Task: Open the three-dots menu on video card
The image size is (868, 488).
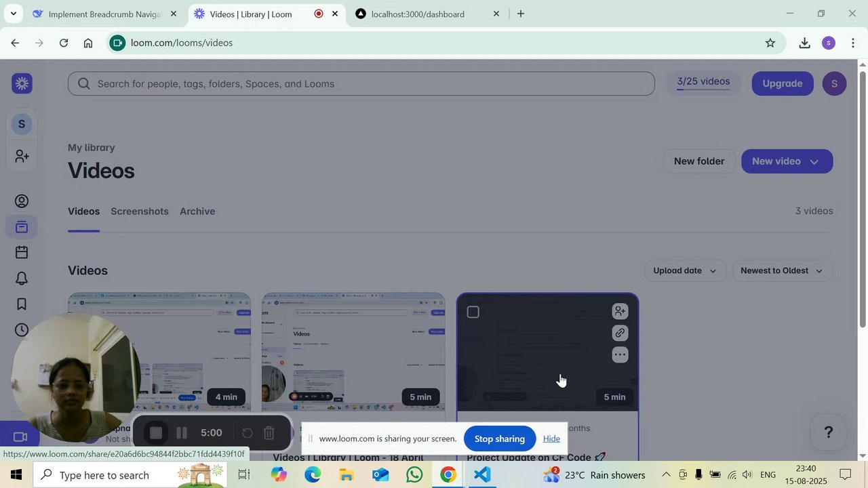Action: click(620, 354)
